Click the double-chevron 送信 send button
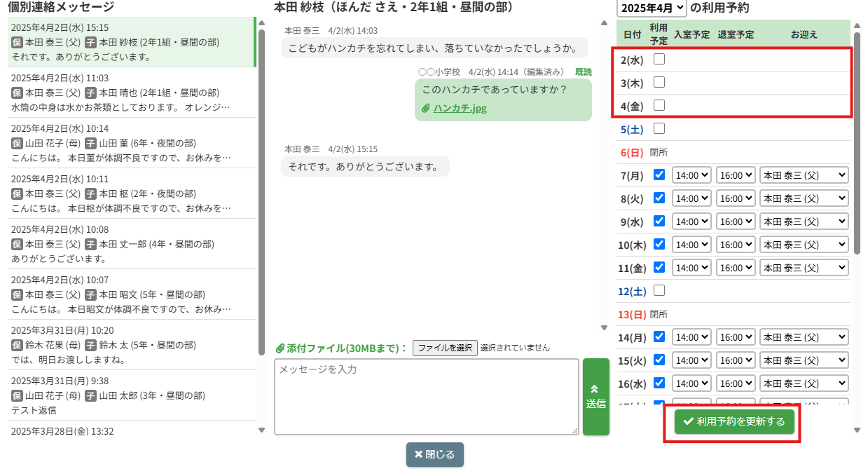The image size is (868, 469). tap(595, 396)
